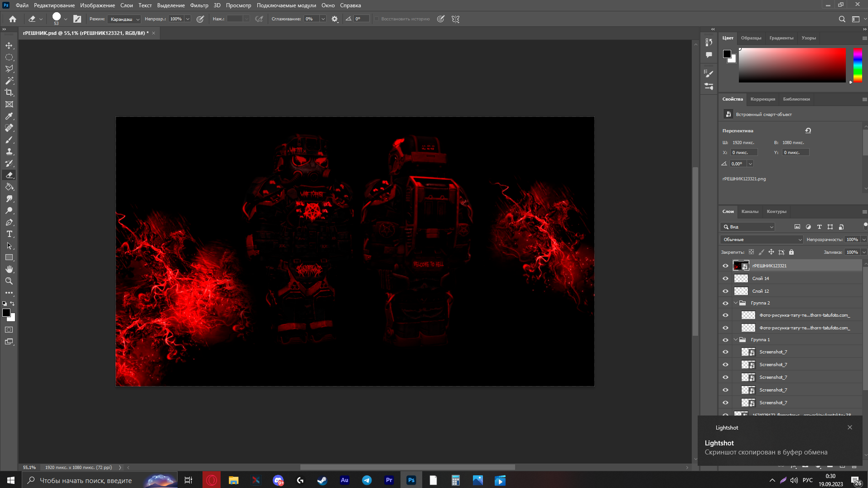Open Сглаживание percentage dropdown
This screenshot has width=868, height=488.
323,19
